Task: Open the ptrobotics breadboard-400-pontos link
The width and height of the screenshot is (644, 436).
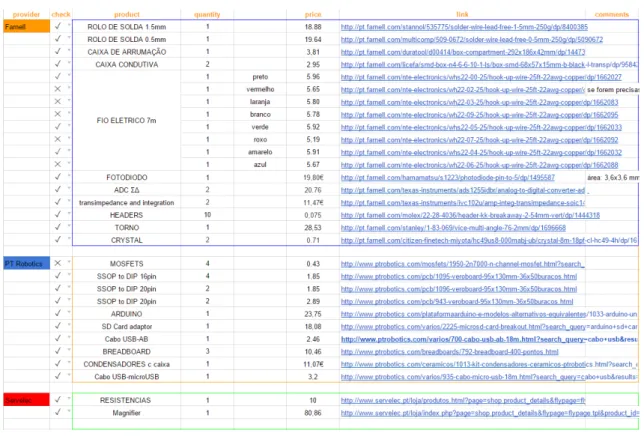Action: (450, 352)
